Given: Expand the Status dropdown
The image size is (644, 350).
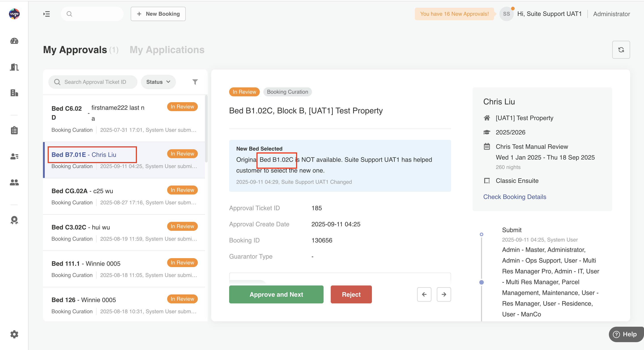Looking at the screenshot, I should pyautogui.click(x=158, y=82).
